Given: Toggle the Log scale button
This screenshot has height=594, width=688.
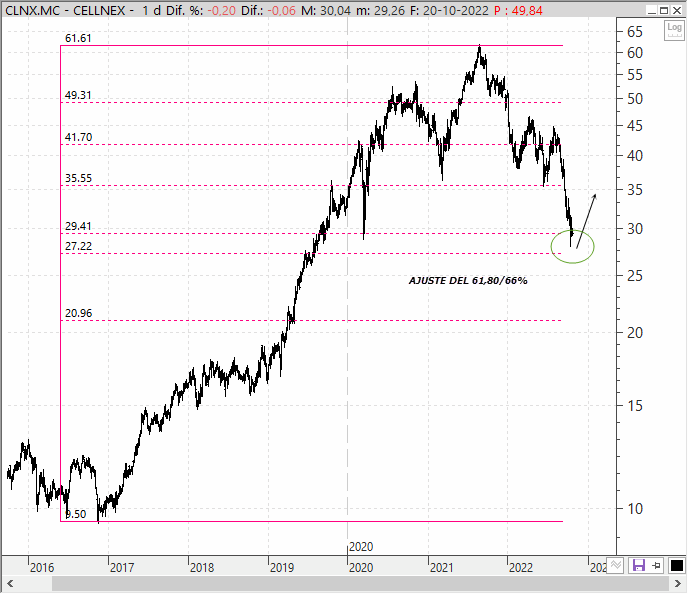Looking at the screenshot, I should point(674,30).
